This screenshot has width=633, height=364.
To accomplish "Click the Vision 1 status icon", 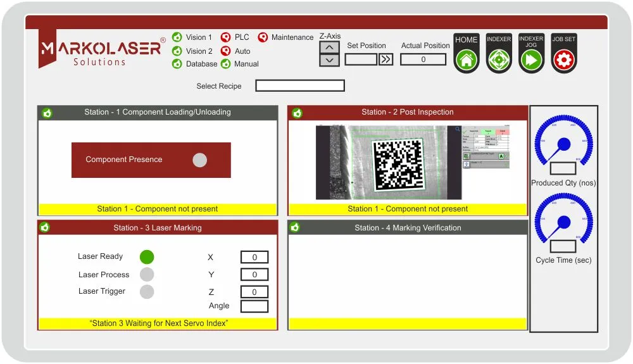I will coord(177,37).
